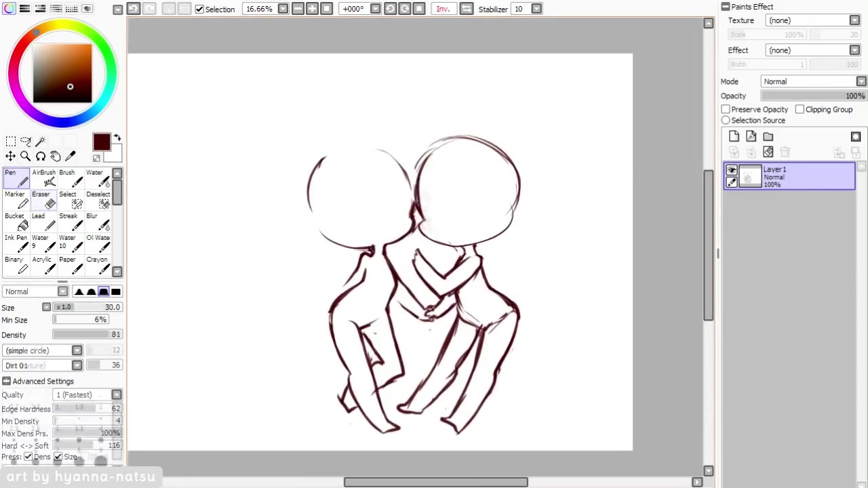Image resolution: width=868 pixels, height=488 pixels.
Task: Adjust the brush Density slider
Action: coord(87,335)
